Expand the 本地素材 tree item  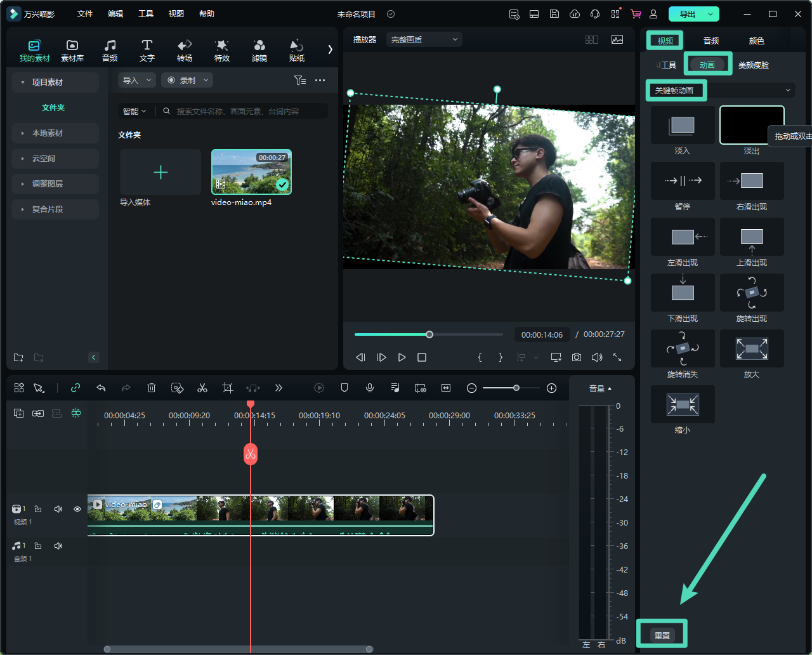(x=48, y=133)
